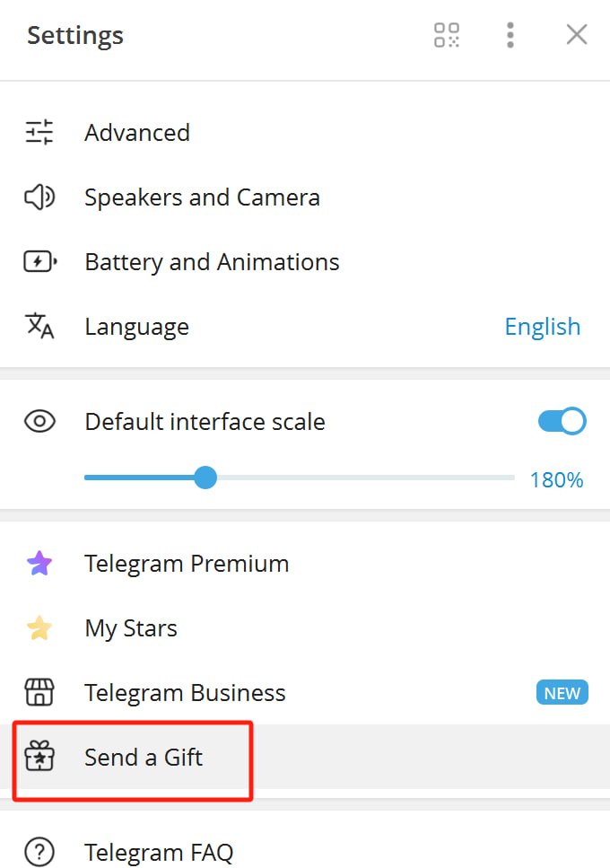
Task: Open the Telegram Business menu entry
Action: pos(305,693)
